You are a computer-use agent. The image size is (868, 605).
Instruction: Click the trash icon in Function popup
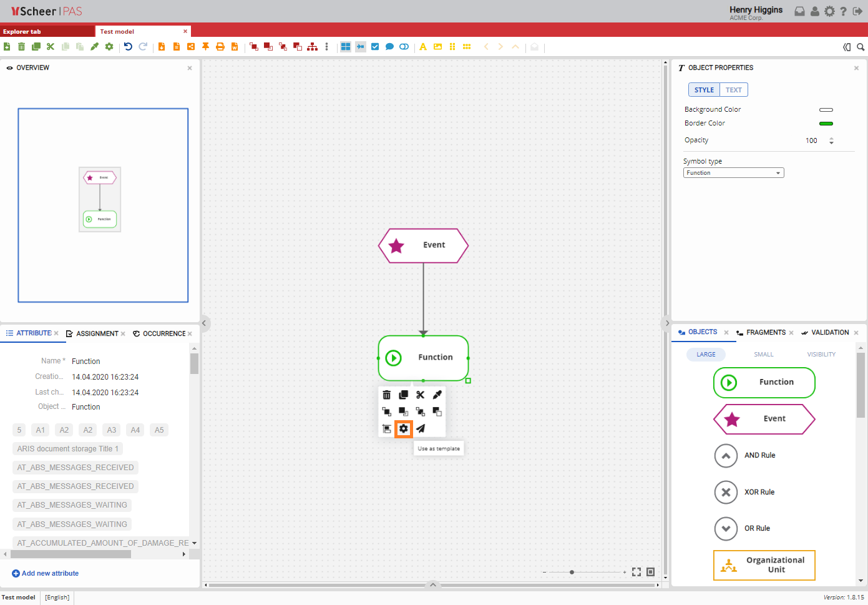[387, 395]
